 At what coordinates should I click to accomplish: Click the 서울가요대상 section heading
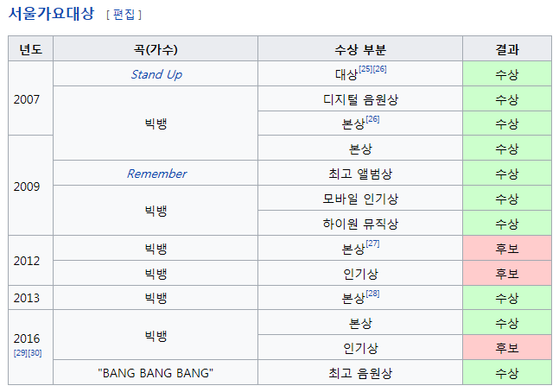tap(51, 14)
